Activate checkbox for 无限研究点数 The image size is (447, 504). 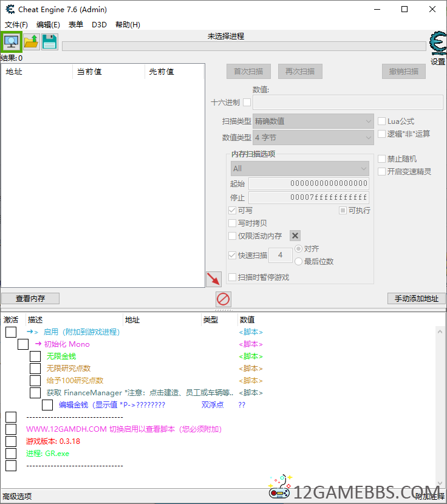pos(35,369)
